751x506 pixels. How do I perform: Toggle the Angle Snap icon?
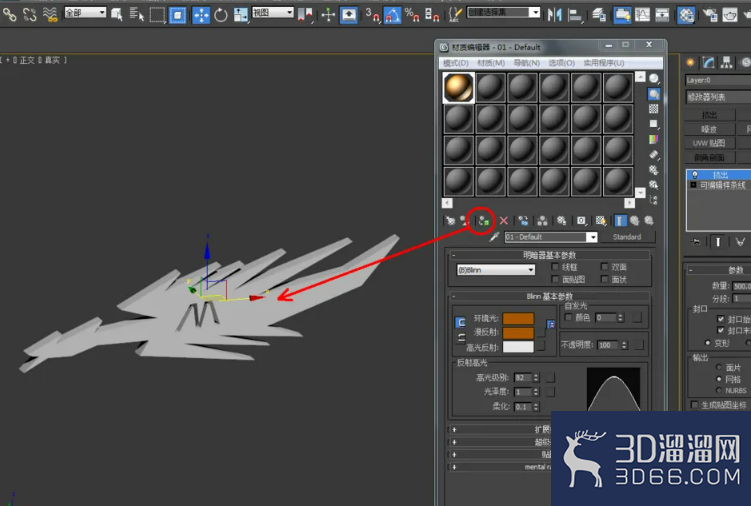[392, 15]
